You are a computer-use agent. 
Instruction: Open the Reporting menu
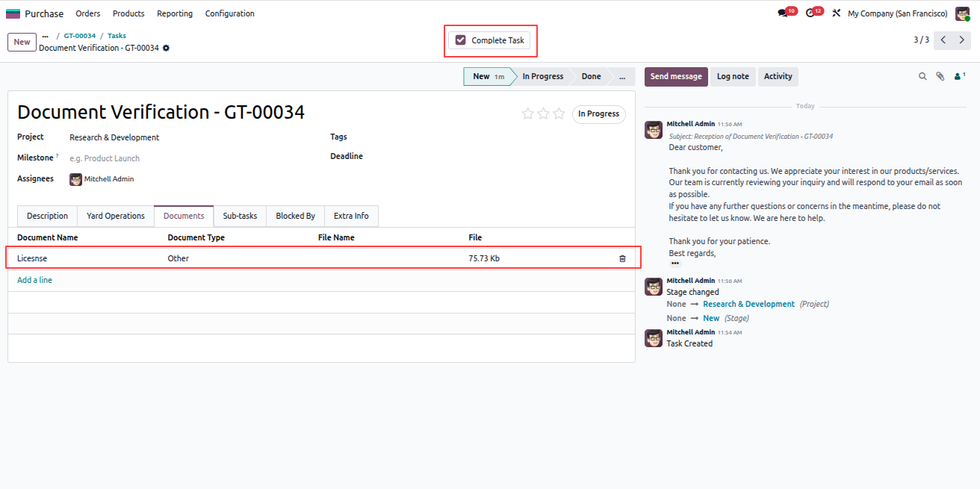(x=175, y=13)
